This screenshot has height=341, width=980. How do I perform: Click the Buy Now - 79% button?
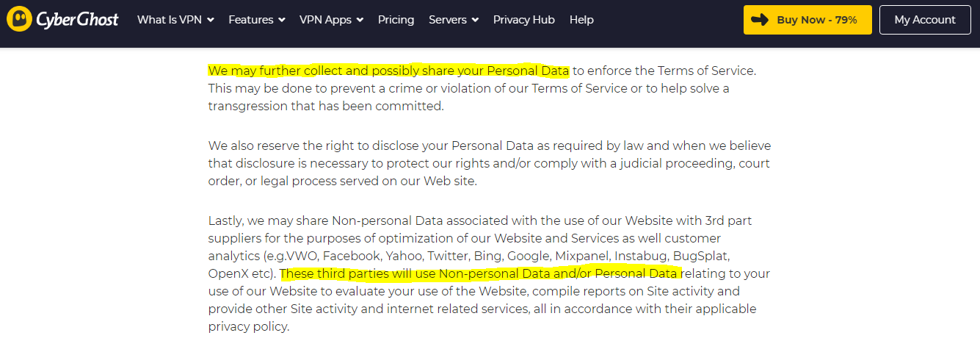coord(807,20)
